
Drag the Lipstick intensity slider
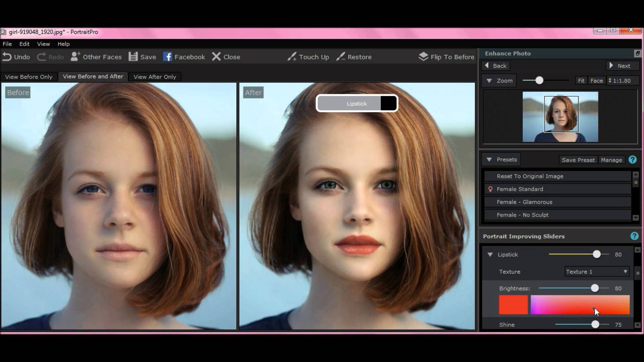pos(596,254)
